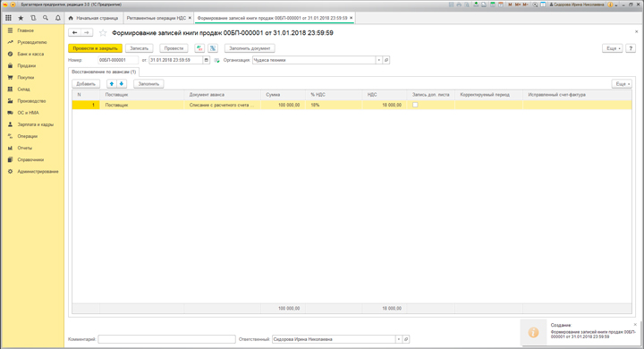Click the table Заполнить button
The image size is (644, 349).
point(148,84)
